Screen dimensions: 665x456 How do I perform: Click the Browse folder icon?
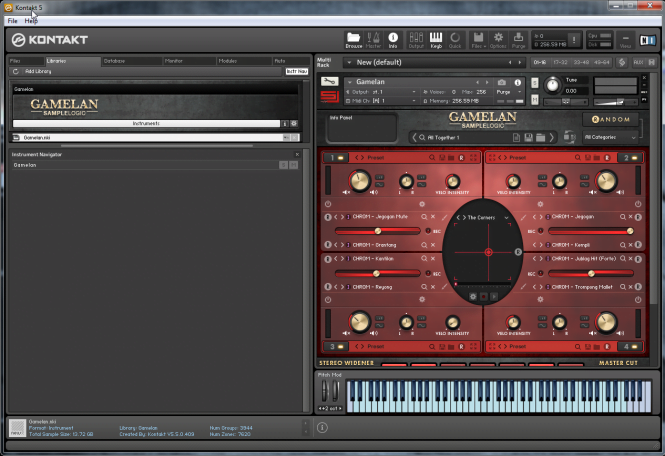(x=353, y=40)
